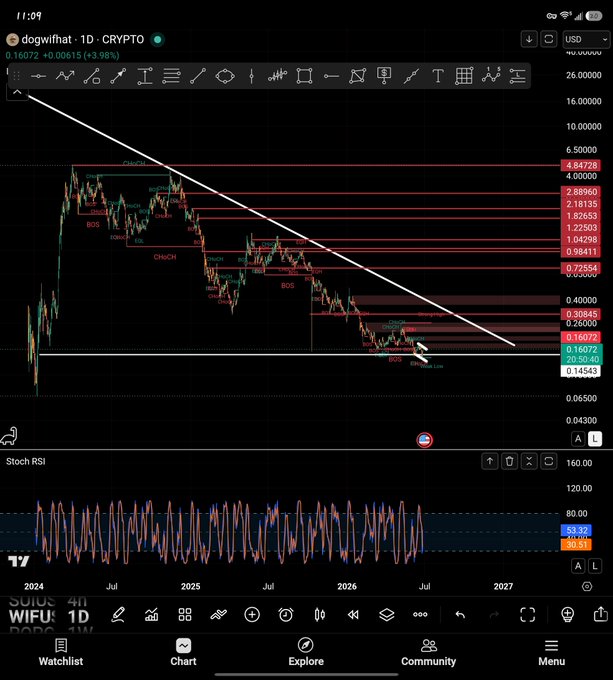Tap the download arrow button near USD

[529, 39]
